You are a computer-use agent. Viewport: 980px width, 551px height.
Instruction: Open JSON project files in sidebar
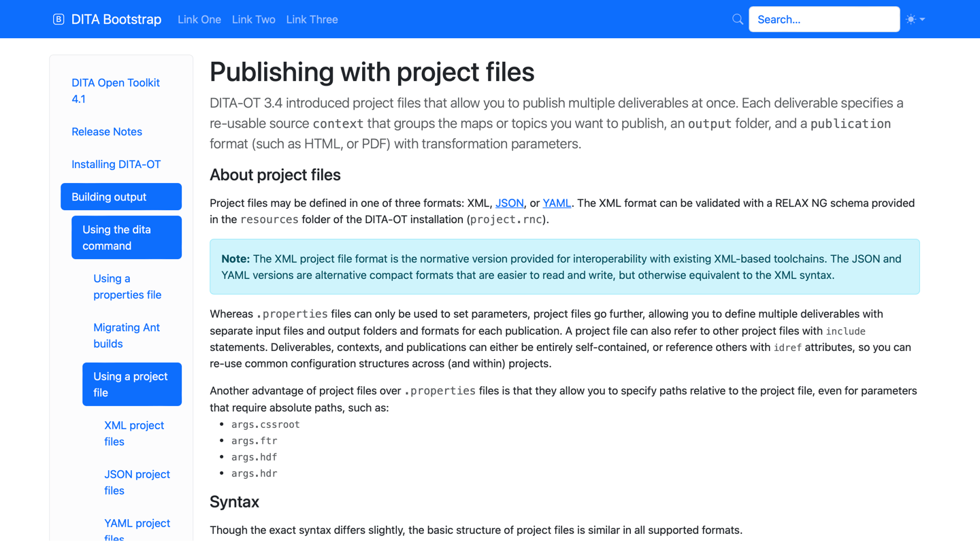click(137, 482)
